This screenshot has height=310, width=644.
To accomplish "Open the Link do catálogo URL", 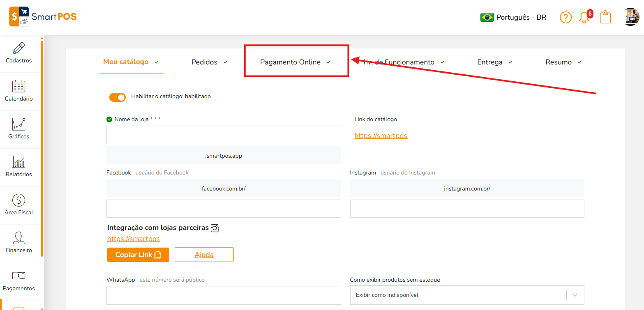I will pos(381,135).
